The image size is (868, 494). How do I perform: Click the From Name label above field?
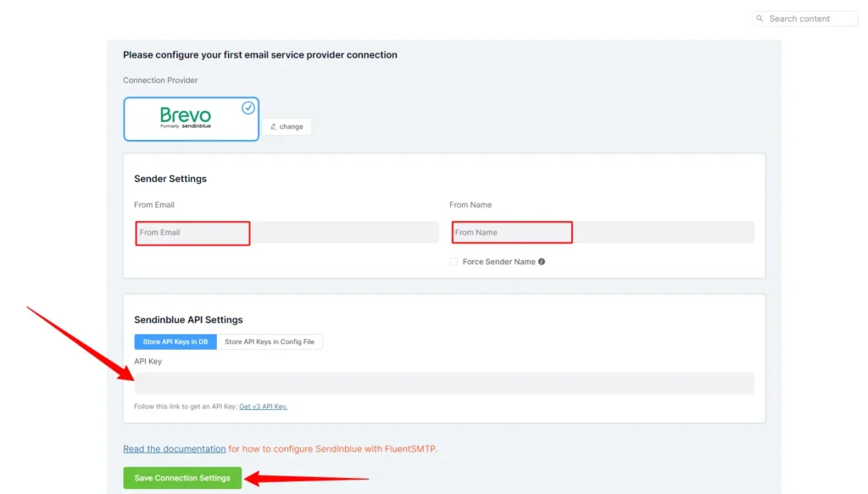pos(470,205)
